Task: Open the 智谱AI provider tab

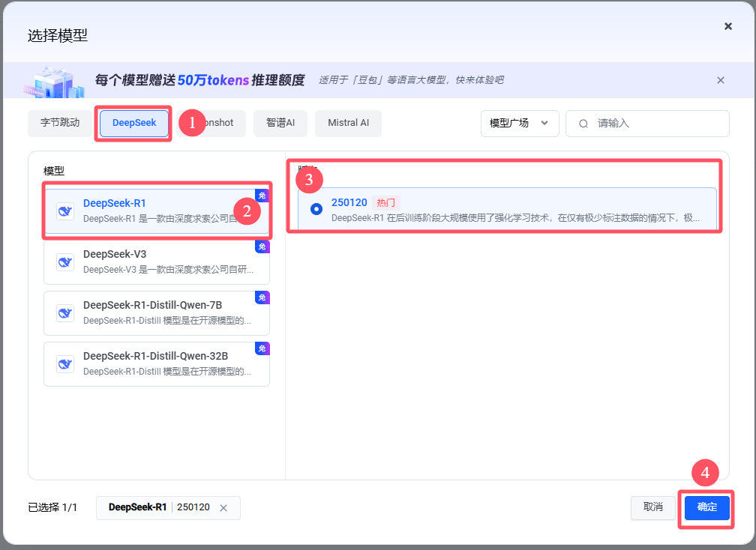Action: click(x=280, y=123)
